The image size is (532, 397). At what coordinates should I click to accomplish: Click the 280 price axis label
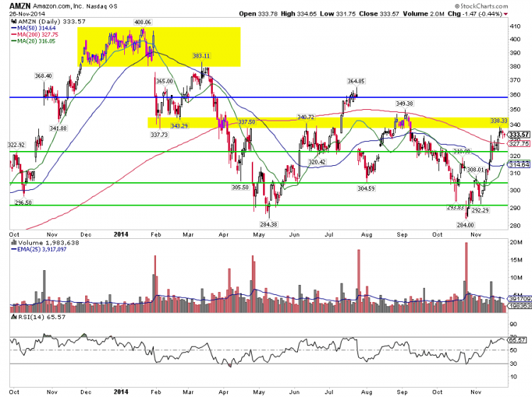[515, 225]
